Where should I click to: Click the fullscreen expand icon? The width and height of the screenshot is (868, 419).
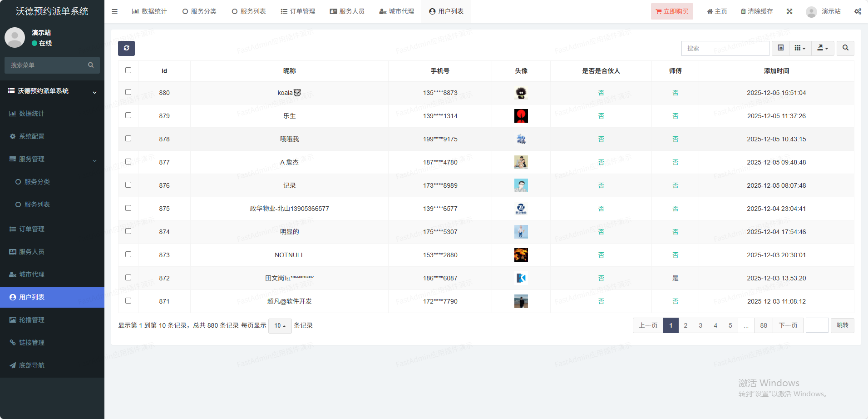coord(789,11)
